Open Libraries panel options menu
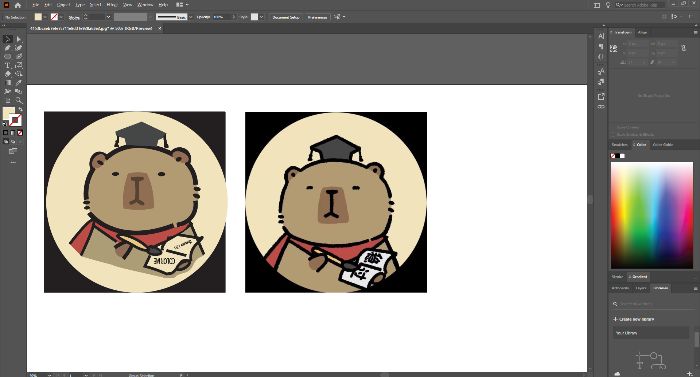700x377 pixels. (695, 289)
